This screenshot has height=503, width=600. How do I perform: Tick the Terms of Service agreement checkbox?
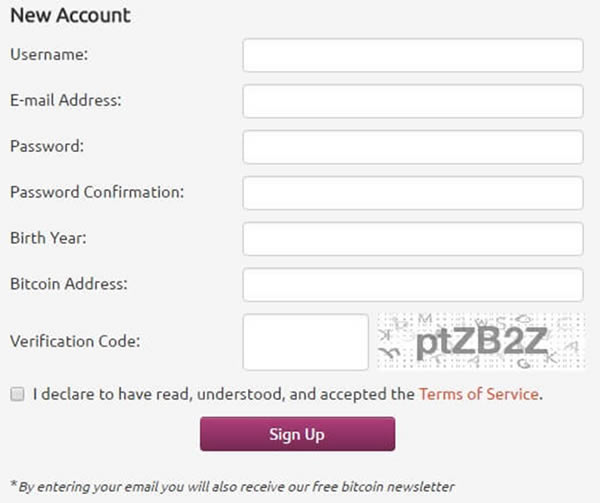tap(17, 394)
